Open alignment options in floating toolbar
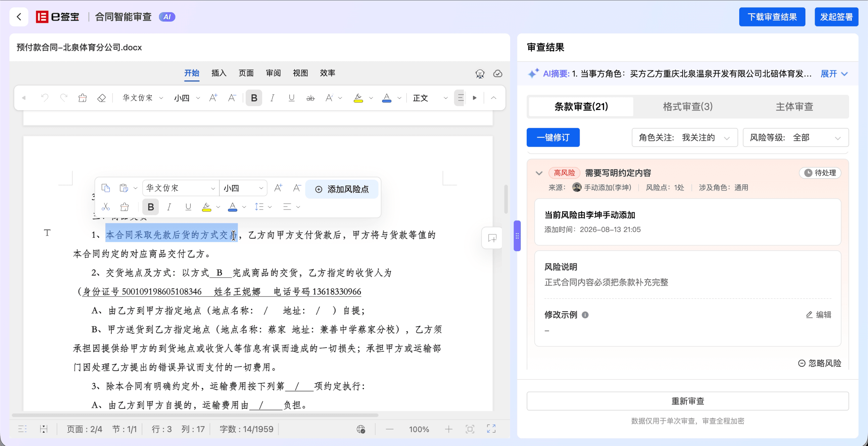Screen dimensions: 868x446 point(291,206)
